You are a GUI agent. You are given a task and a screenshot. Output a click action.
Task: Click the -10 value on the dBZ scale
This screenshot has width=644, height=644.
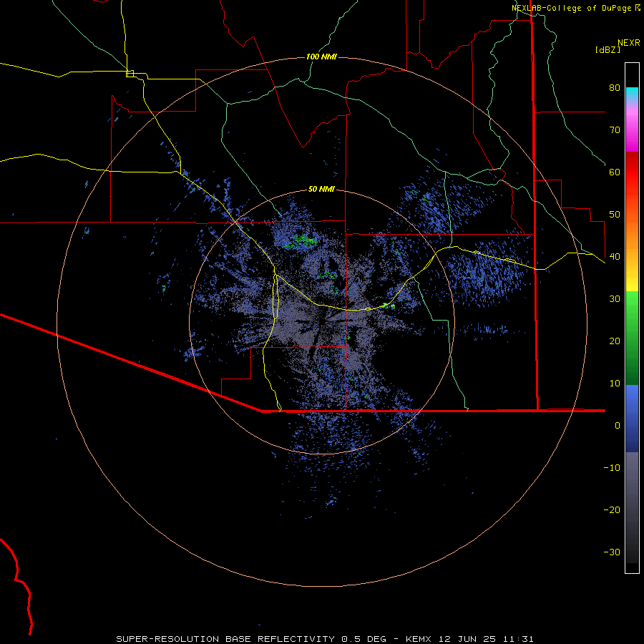[612, 468]
